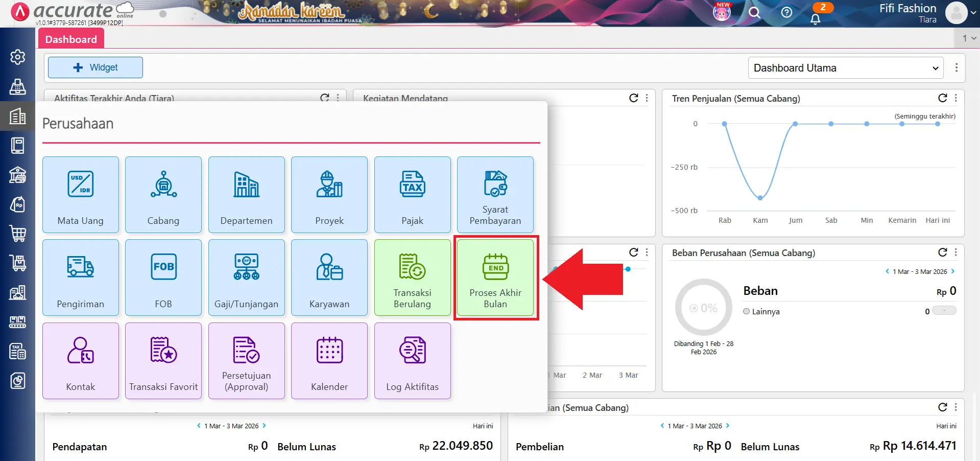The height and width of the screenshot is (461, 980).
Task: Click the add Widget button
Action: click(95, 67)
